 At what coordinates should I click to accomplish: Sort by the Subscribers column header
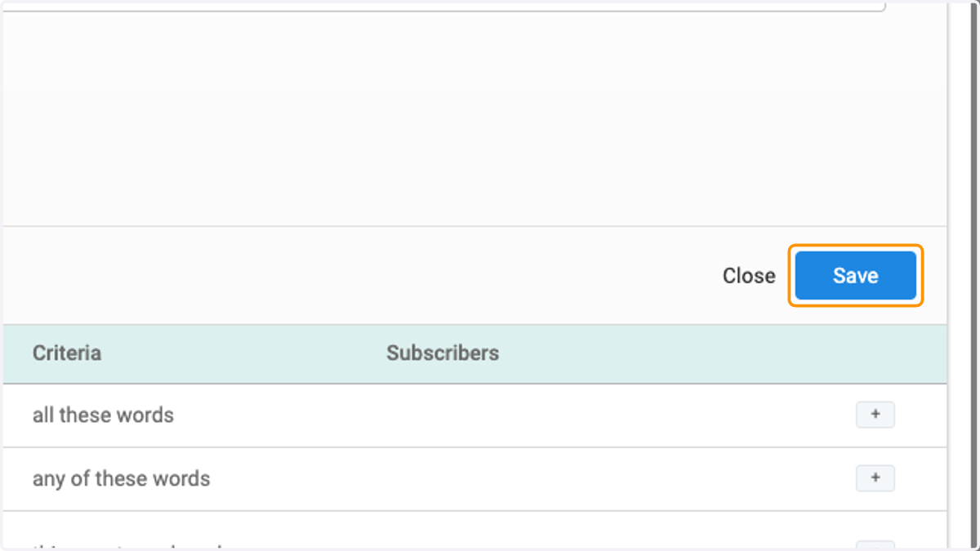[443, 353]
